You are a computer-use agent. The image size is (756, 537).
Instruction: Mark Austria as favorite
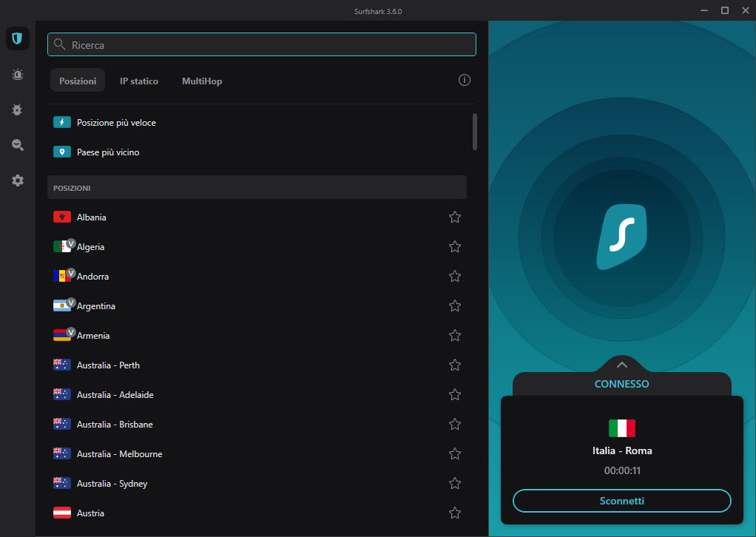tap(455, 513)
